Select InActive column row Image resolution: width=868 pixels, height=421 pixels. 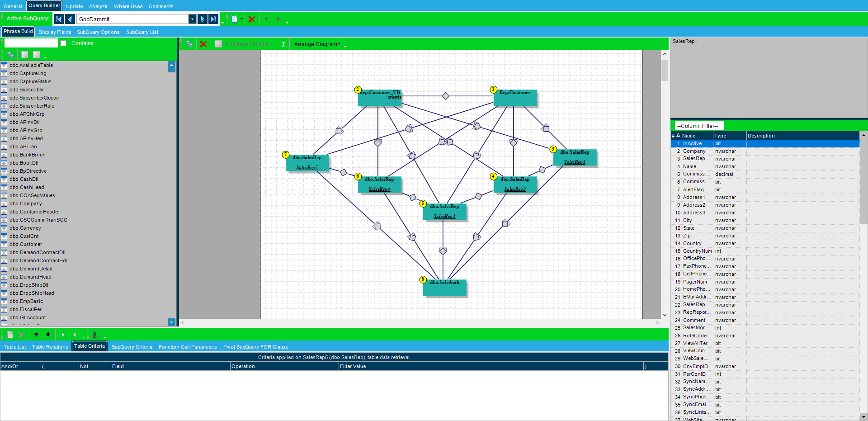pyautogui.click(x=765, y=143)
